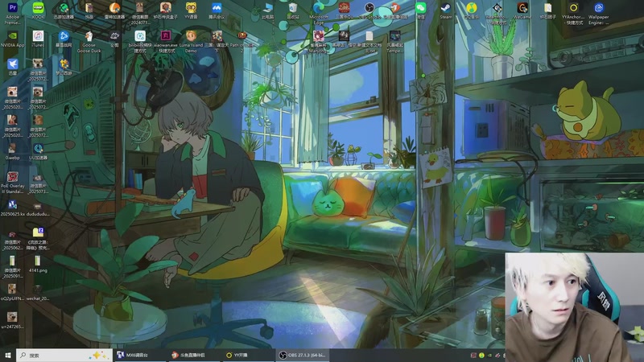Screen dimensions: 644x362
Task: Open the Steam desktop shortcut
Action: pyautogui.click(x=446, y=10)
